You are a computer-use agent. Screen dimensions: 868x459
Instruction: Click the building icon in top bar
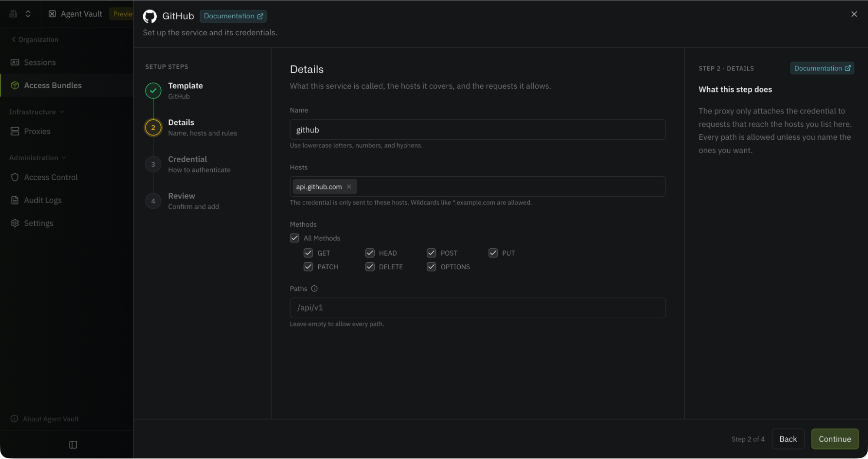click(13, 14)
